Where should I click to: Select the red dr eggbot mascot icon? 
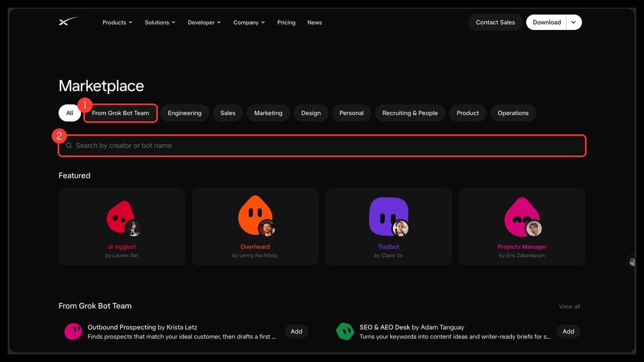click(x=120, y=217)
